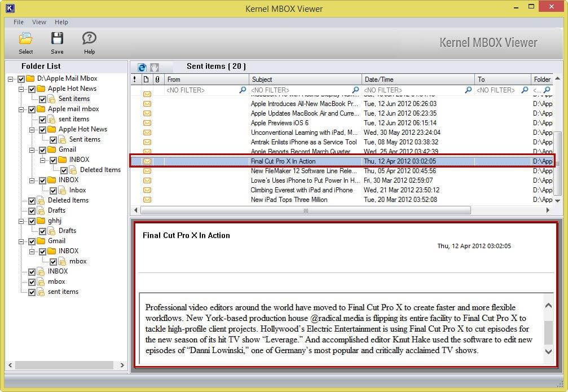This screenshot has height=392, width=568.
Task: Click the Kernel app icon in title bar
Action: [10, 8]
